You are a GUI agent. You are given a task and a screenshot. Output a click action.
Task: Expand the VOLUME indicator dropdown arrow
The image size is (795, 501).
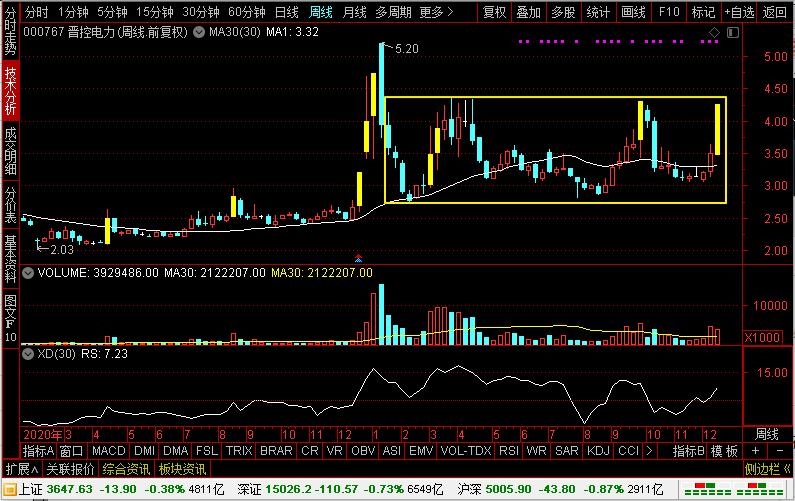click(x=27, y=272)
